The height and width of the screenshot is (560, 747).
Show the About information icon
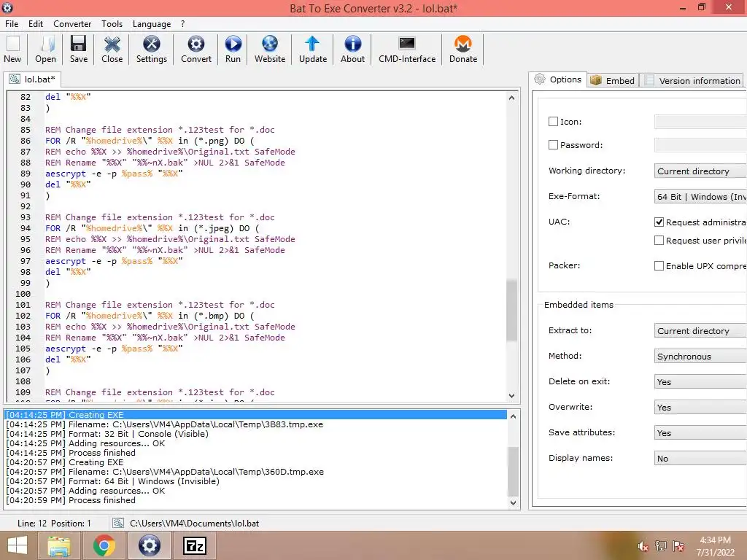click(352, 49)
